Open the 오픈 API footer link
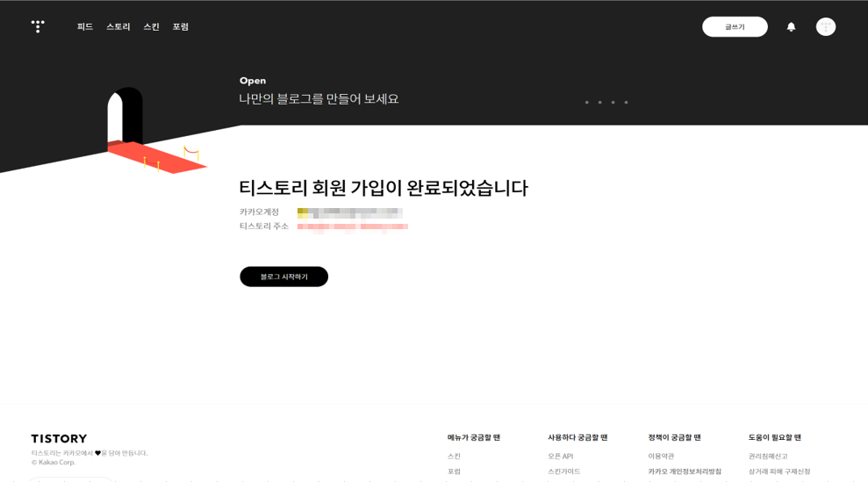 (x=560, y=457)
